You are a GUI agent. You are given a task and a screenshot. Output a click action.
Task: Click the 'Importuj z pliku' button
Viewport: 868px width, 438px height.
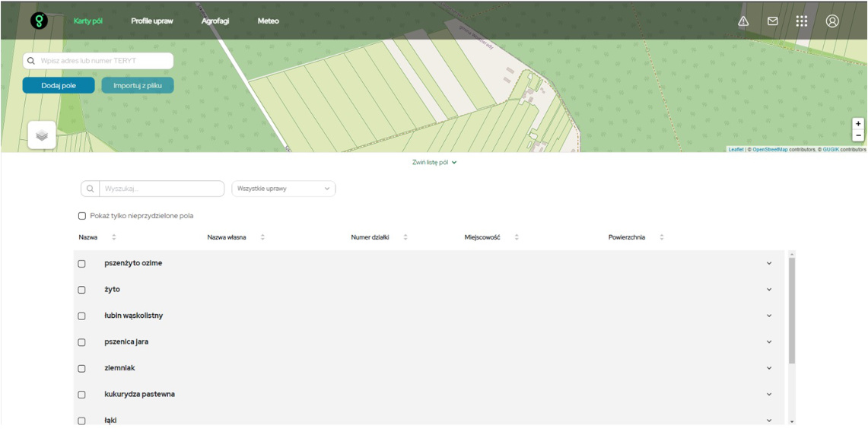coord(138,85)
